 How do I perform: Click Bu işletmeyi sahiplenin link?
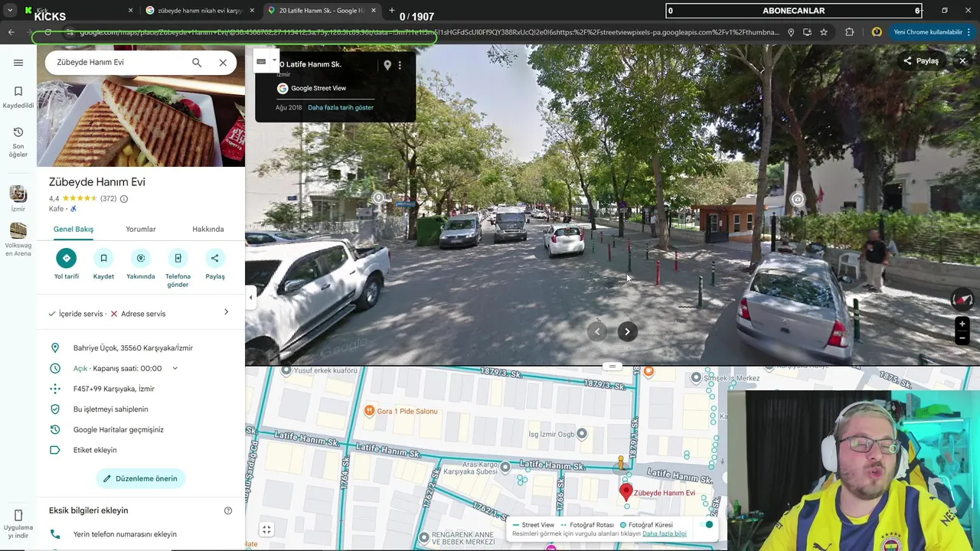(x=111, y=409)
